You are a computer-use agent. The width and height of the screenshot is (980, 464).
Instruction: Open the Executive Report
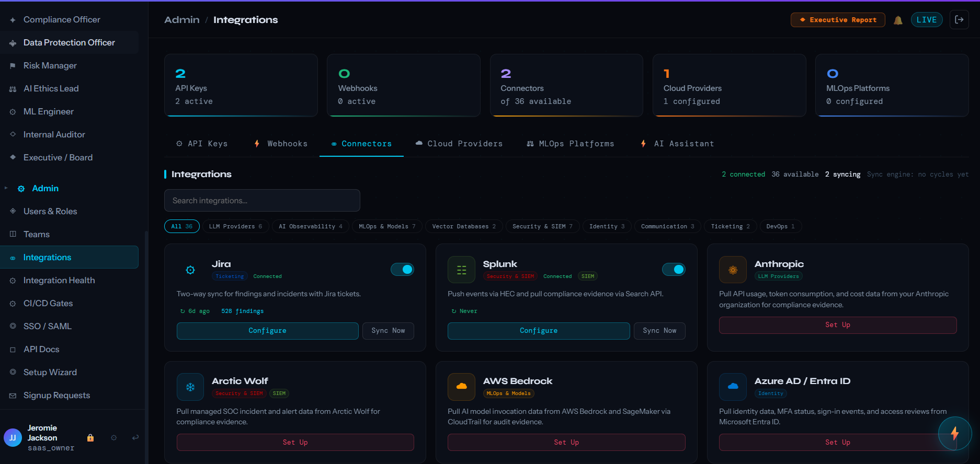(838, 20)
